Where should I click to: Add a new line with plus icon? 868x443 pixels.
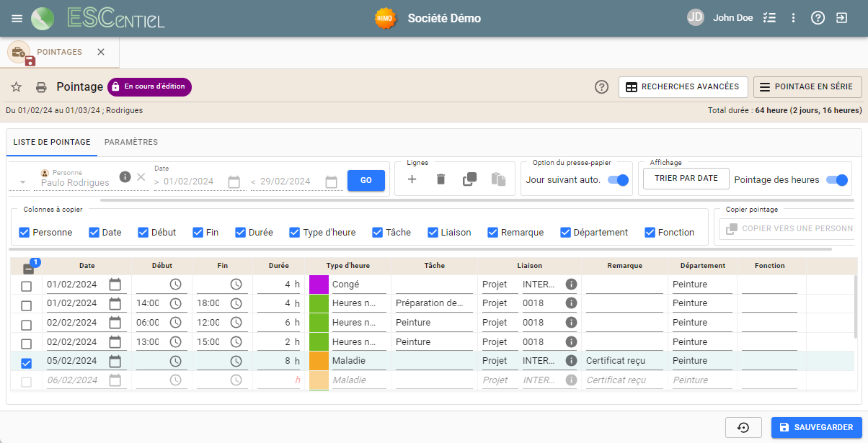(412, 179)
